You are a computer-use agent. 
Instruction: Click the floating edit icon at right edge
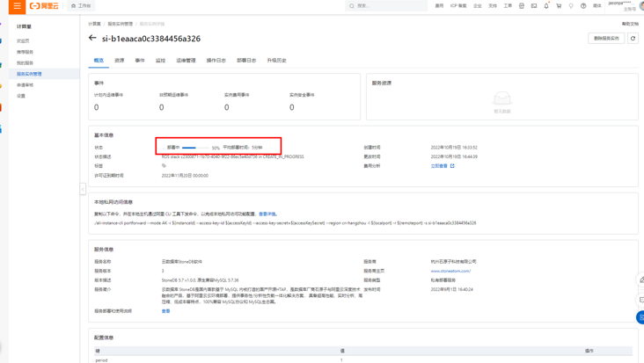[641, 280]
